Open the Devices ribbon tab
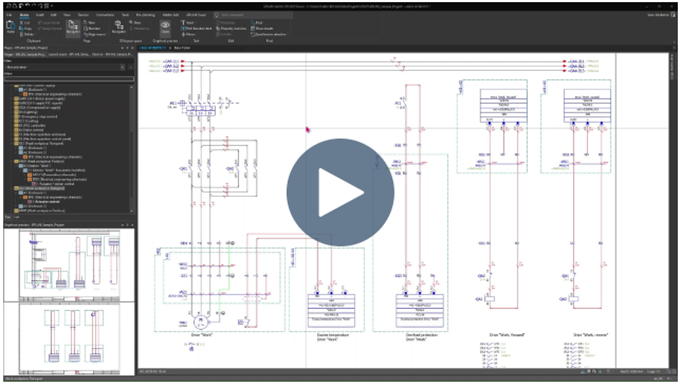Screen dimensions: 681x385 83,15
